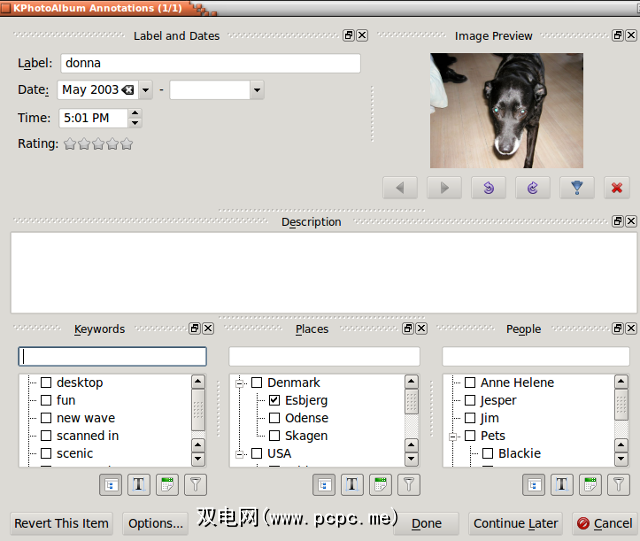Rotate the image clockwise
Screen dimensions: 640x541
[532, 187]
